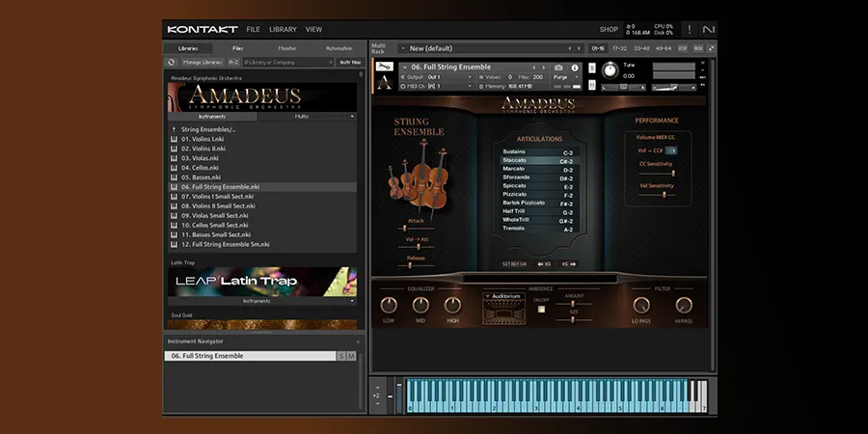868x434 pixels.
Task: Click the exclamation warning icon
Action: (x=690, y=29)
